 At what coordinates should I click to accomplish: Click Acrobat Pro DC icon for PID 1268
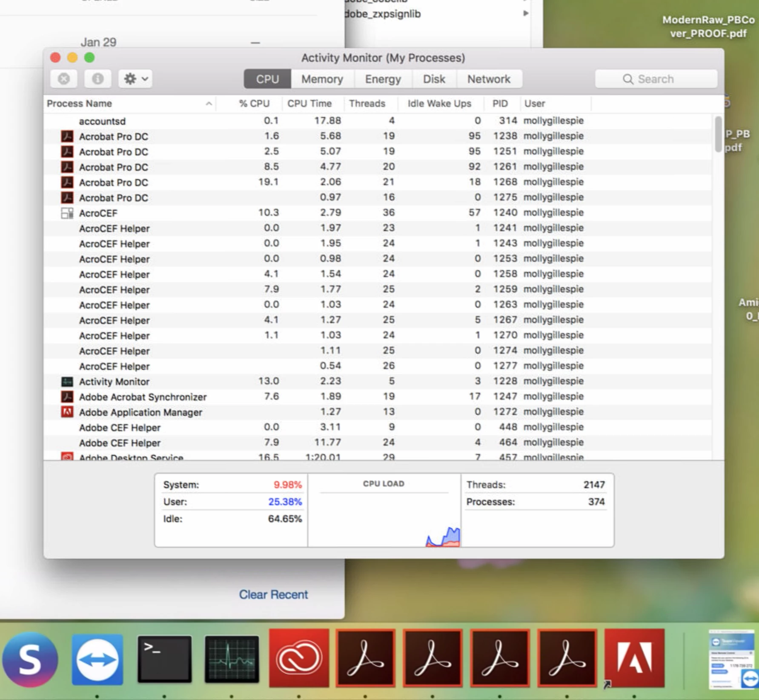tap(67, 182)
